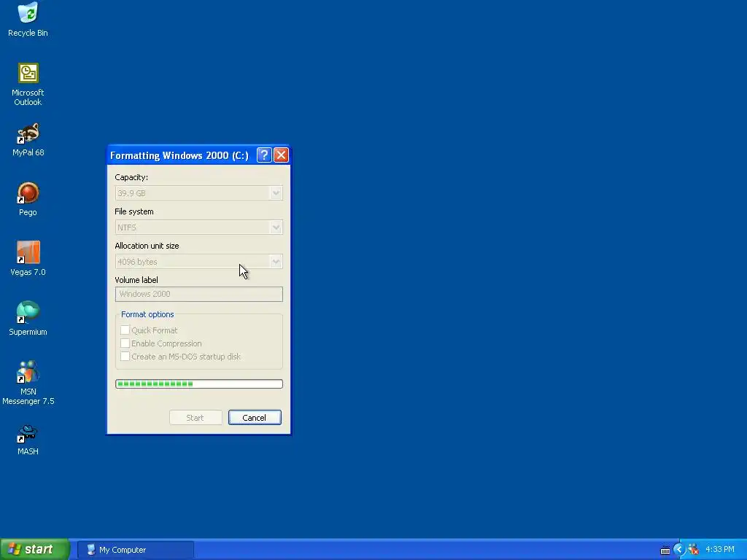Select the MASH desktop shortcut icon
747x560 pixels.
28,433
